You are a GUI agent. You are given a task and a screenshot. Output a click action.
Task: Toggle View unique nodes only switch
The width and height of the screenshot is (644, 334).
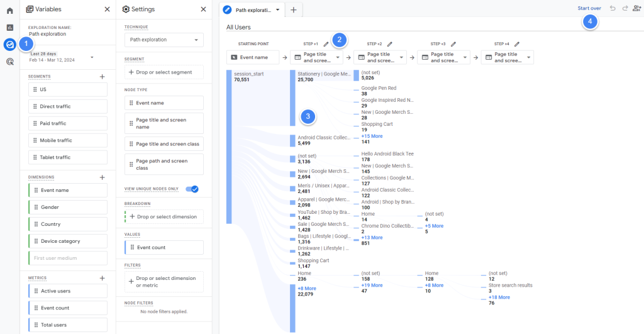pyautogui.click(x=192, y=189)
